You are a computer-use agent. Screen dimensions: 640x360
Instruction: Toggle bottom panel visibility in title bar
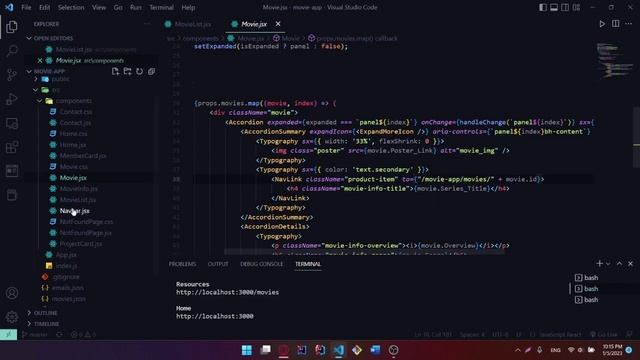(554, 7)
